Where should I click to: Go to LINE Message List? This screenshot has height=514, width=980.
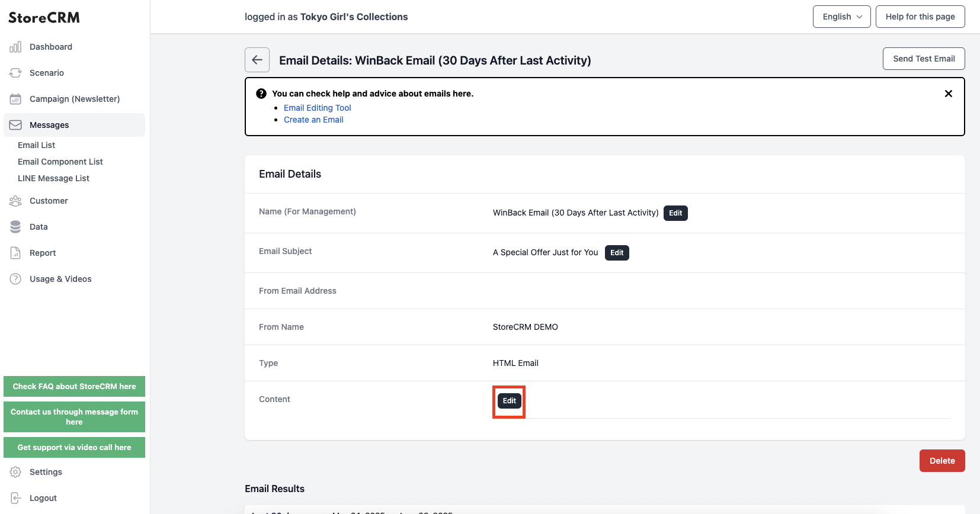pos(53,178)
